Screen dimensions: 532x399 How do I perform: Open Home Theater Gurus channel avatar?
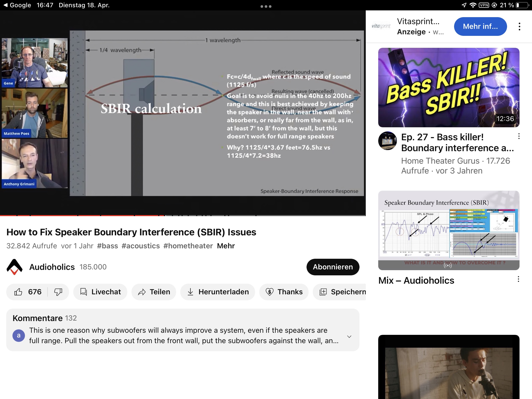click(387, 141)
